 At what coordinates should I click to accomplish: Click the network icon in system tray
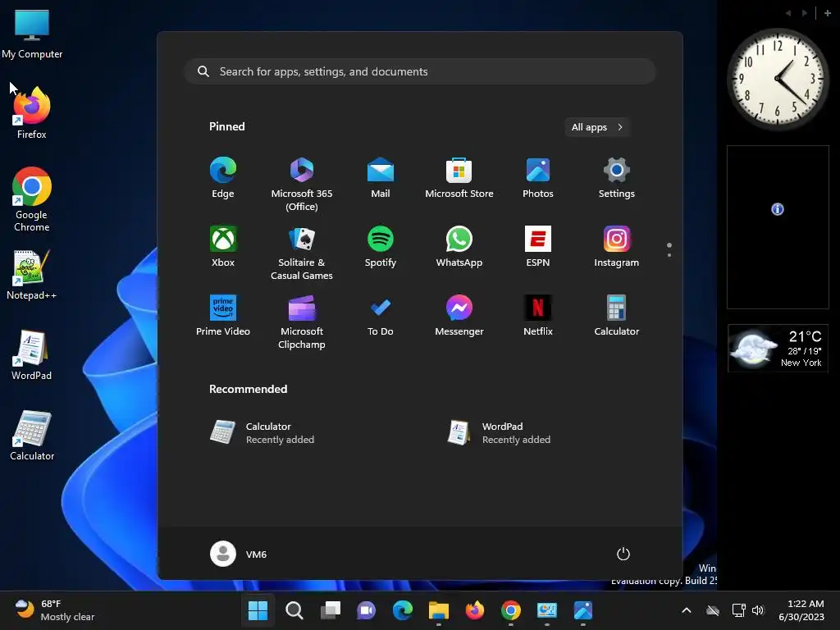tap(739, 610)
